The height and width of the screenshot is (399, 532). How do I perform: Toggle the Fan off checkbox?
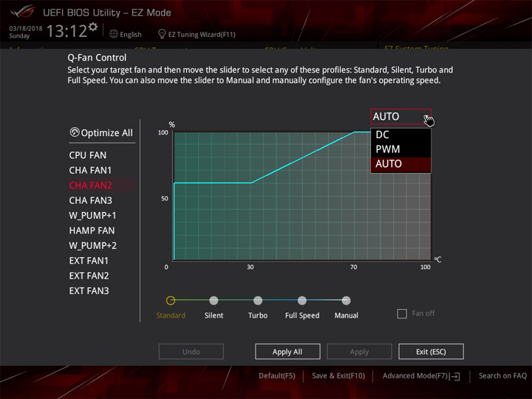point(402,313)
